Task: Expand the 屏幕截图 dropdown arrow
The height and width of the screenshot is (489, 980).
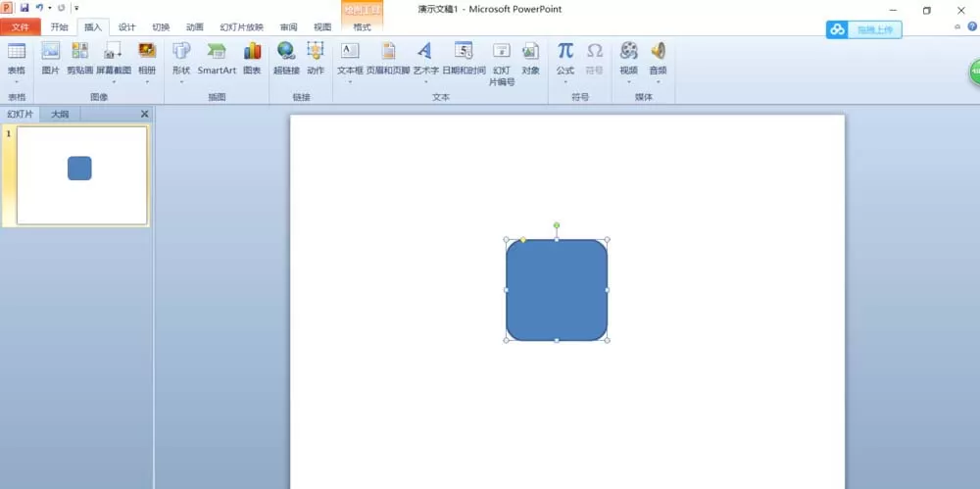Action: 113,81
